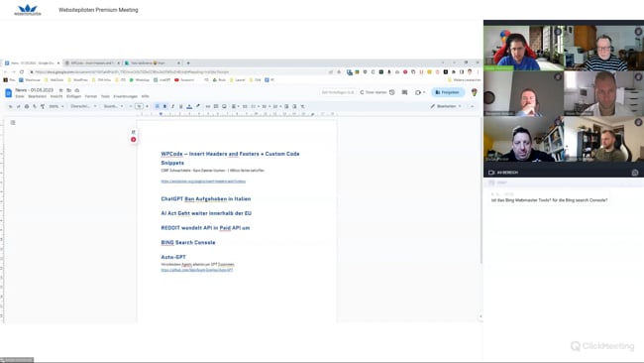Open the comments history icon
The image size is (644, 363).
coord(404,92)
